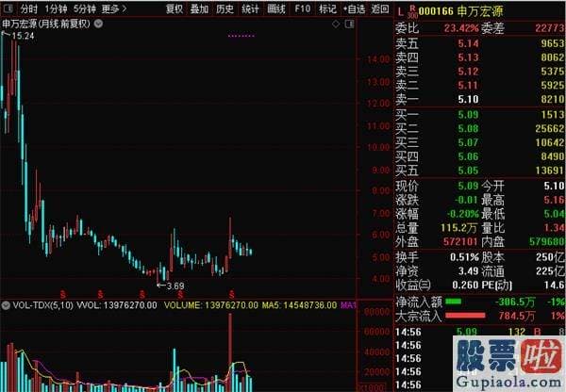
Task: Click the 内盘 value 579680
Action: click(547, 241)
